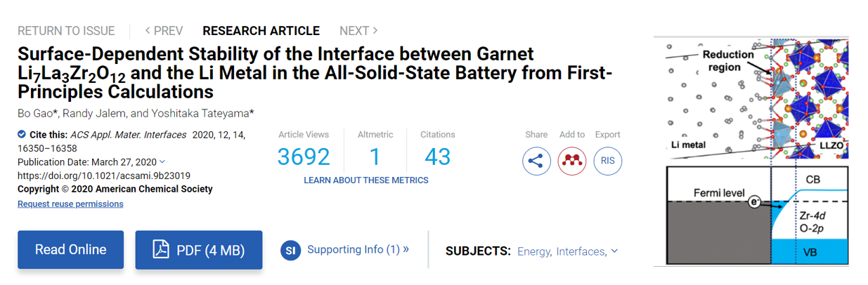This screenshot has width=868, height=285.
Task: Download the PDF (4 MB)
Action: pos(199,250)
